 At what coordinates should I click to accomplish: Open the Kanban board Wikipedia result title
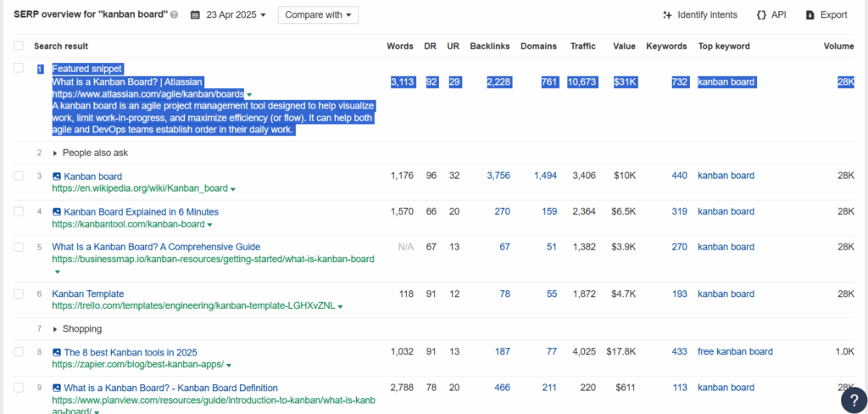tap(93, 176)
